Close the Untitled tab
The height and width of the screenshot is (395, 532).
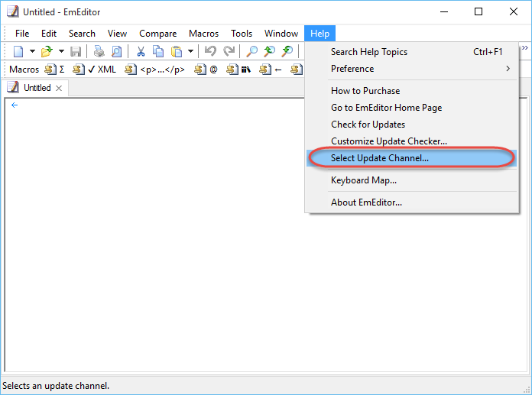pyautogui.click(x=59, y=88)
